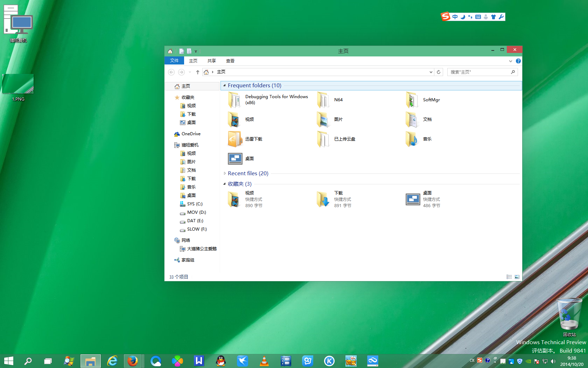The image size is (588, 368).
Task: Open Explorer help question mark
Action: click(x=518, y=61)
